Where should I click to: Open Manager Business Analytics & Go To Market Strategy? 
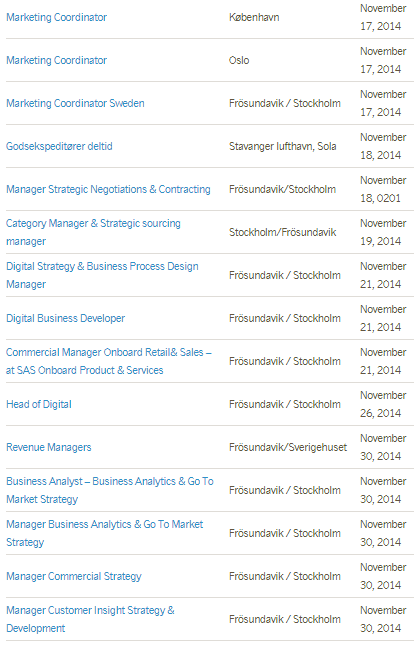pyautogui.click(x=105, y=533)
